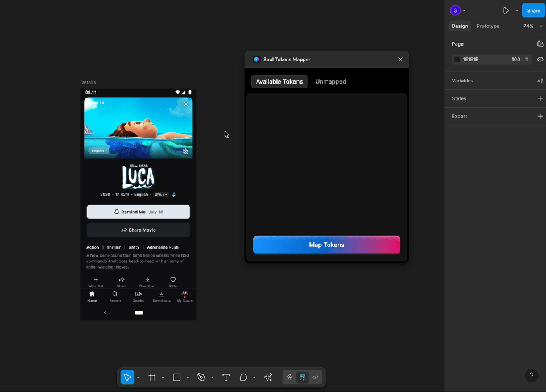This screenshot has width=546, height=392.
Task: Select the Details frame label
Action: point(88,82)
